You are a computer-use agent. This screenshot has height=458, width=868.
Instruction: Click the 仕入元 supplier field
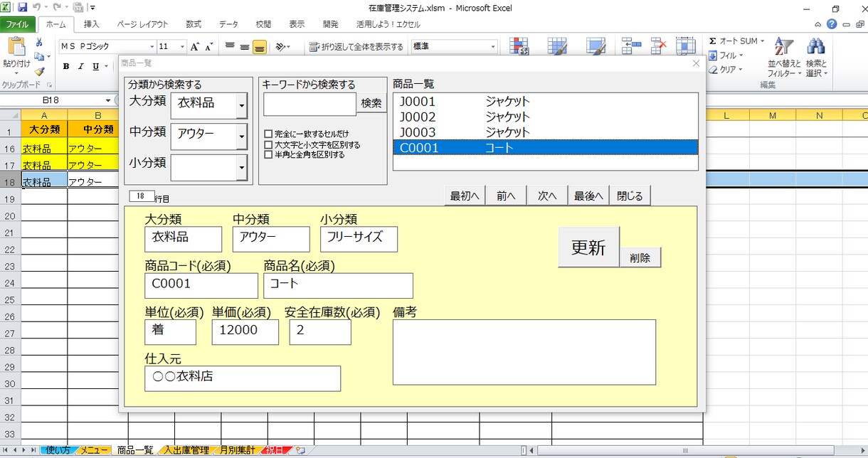tap(243, 378)
